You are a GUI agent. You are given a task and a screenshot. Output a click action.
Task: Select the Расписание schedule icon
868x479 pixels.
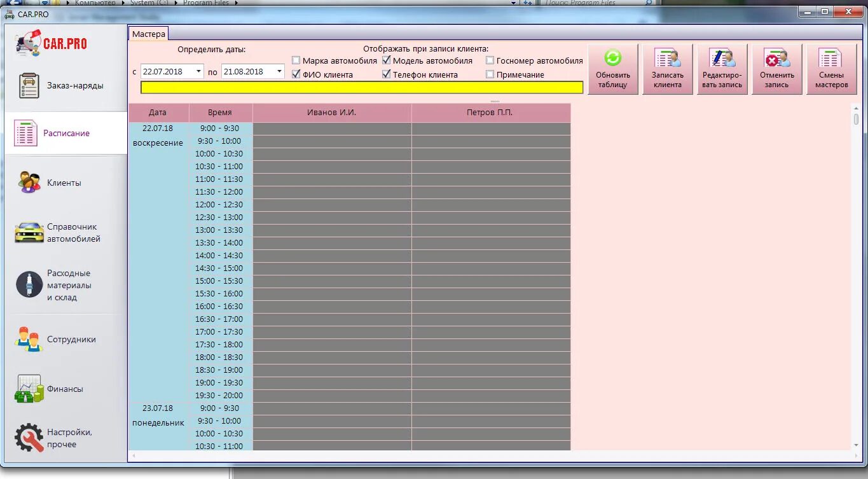pos(25,133)
